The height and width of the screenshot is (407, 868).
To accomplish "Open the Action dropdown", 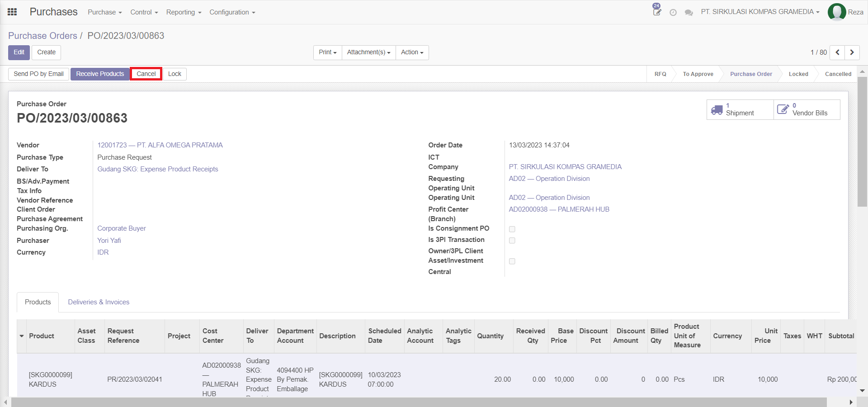I will (412, 52).
